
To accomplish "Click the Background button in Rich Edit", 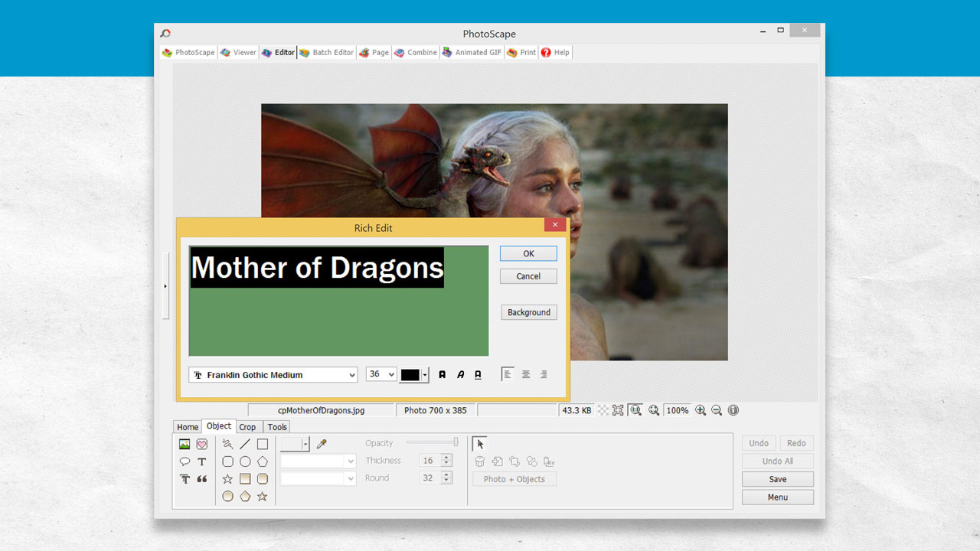I will (x=529, y=312).
